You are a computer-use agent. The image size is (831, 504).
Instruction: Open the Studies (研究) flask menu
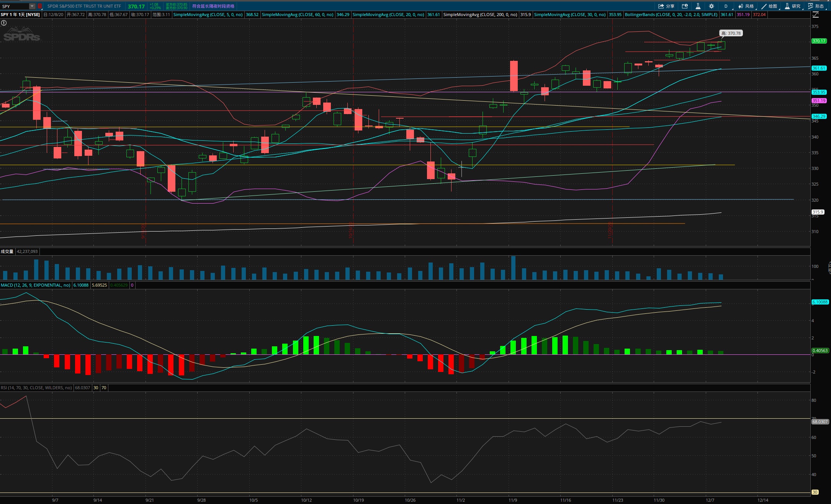tap(792, 6)
